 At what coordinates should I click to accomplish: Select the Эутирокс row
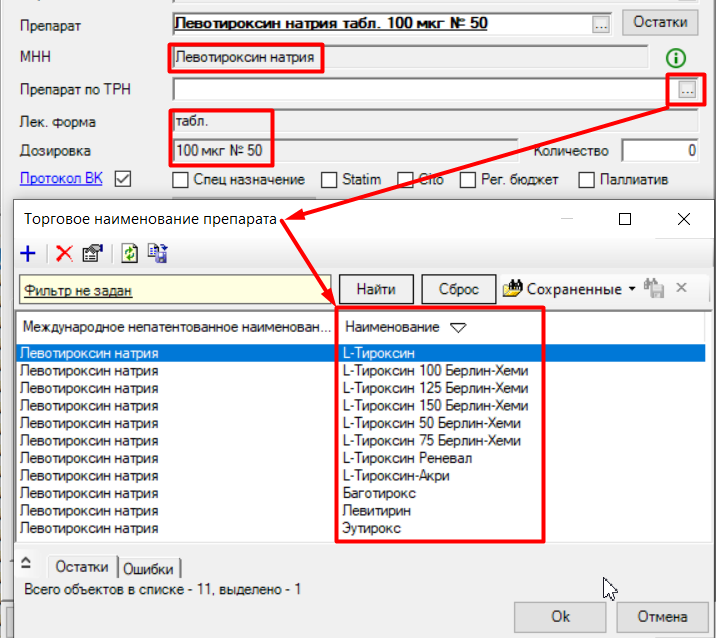[361, 528]
